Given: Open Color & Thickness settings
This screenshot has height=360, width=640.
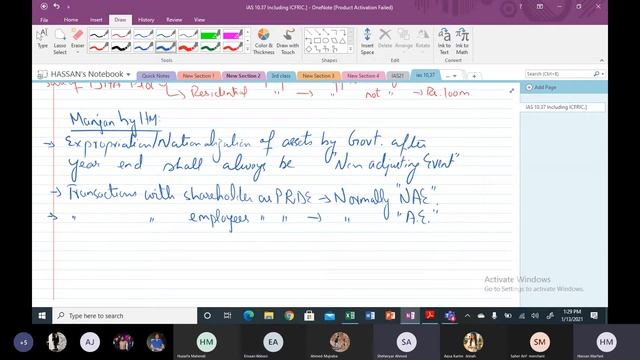Looking at the screenshot, I should coord(264,41).
